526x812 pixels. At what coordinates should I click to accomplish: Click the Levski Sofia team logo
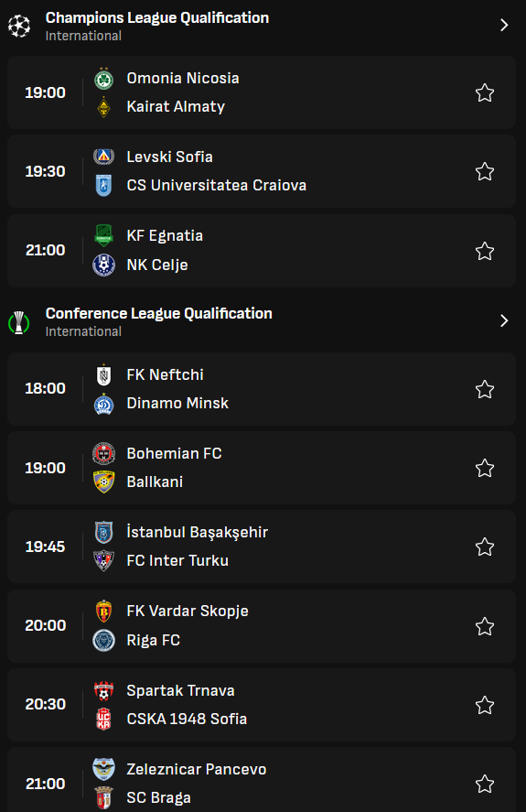[x=103, y=157]
